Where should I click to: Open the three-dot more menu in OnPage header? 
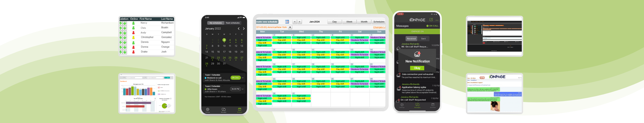point(437,20)
